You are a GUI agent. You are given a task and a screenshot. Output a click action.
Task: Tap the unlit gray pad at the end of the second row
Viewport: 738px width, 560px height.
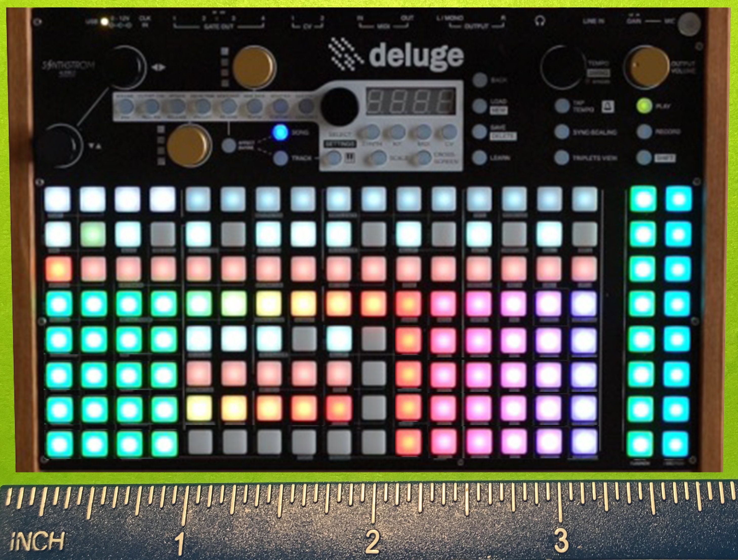click(584, 234)
